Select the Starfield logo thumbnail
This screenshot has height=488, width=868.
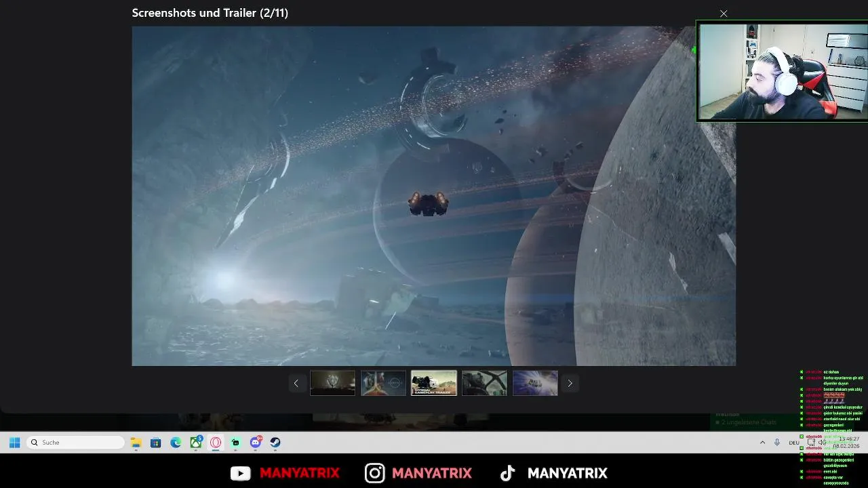pos(383,383)
